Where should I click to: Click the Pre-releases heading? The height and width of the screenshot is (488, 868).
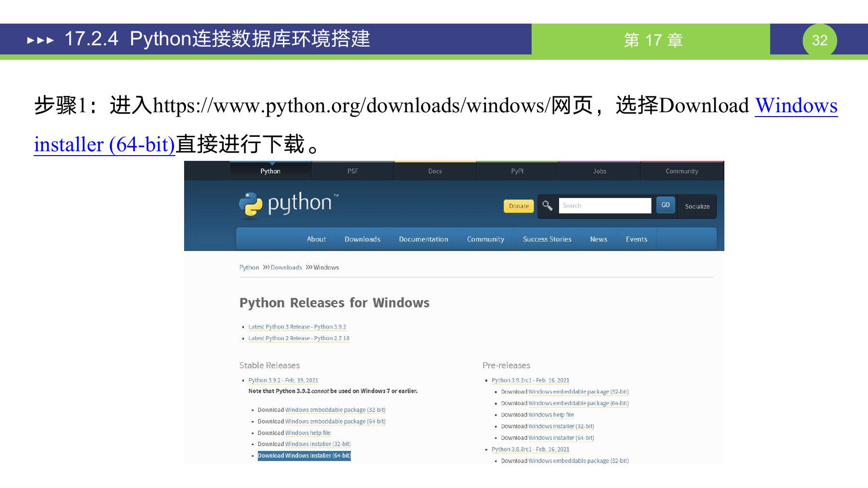(x=506, y=365)
